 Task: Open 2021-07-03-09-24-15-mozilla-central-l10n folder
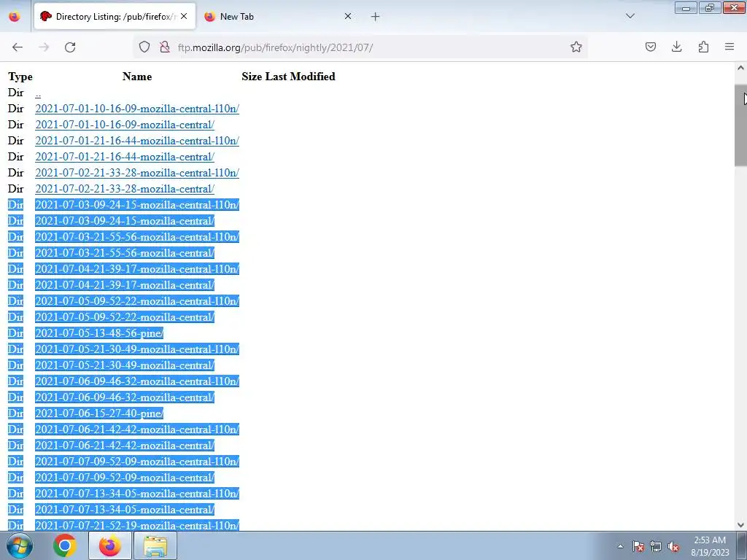coord(136,205)
